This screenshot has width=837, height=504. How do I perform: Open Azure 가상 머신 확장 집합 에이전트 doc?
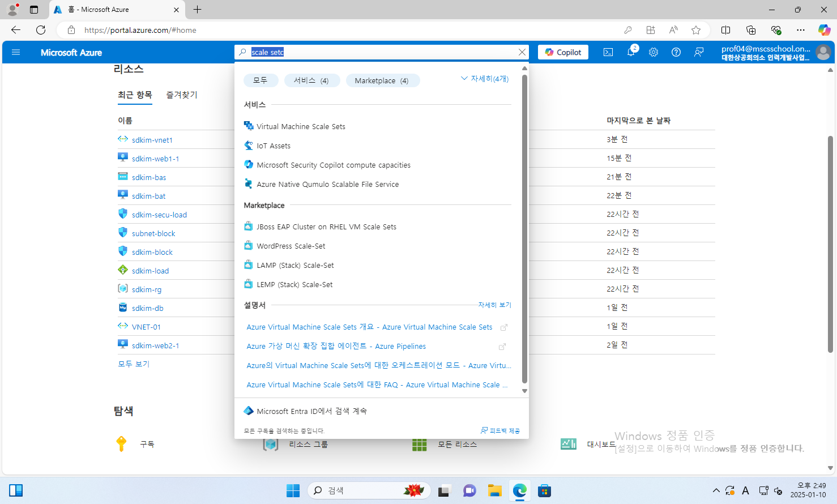[336, 347]
